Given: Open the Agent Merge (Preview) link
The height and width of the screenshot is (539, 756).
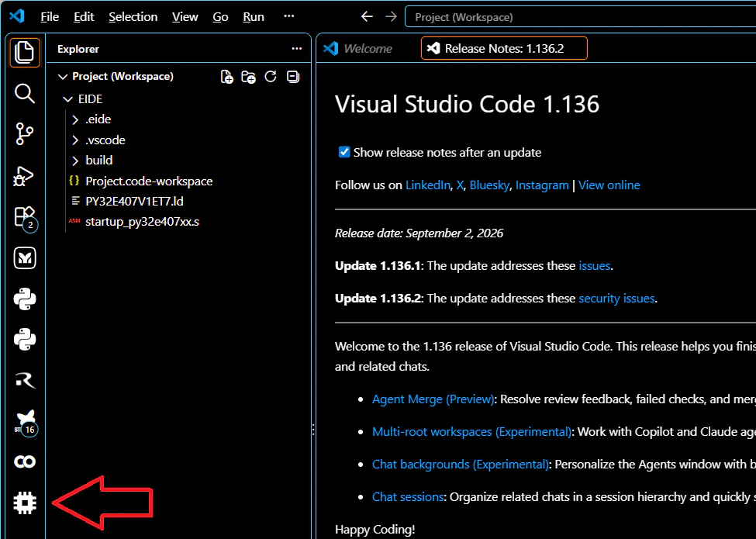Looking at the screenshot, I should pos(433,399).
